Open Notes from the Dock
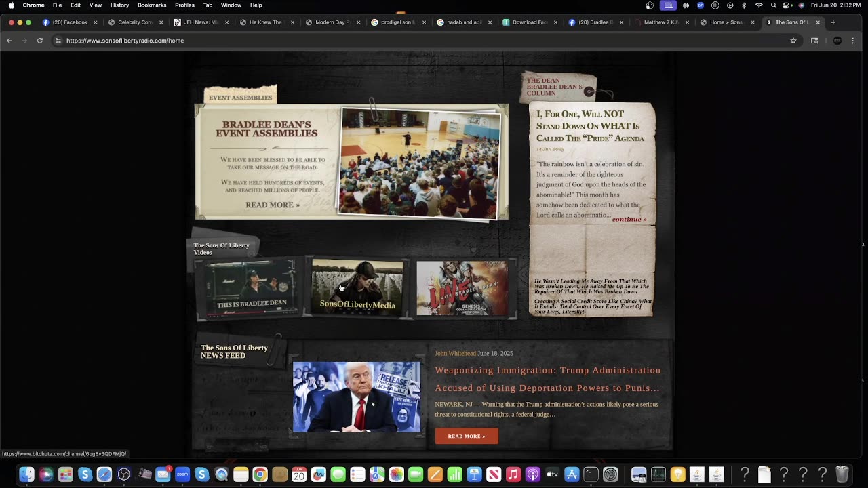Screen dimensions: 868x488 (241, 474)
